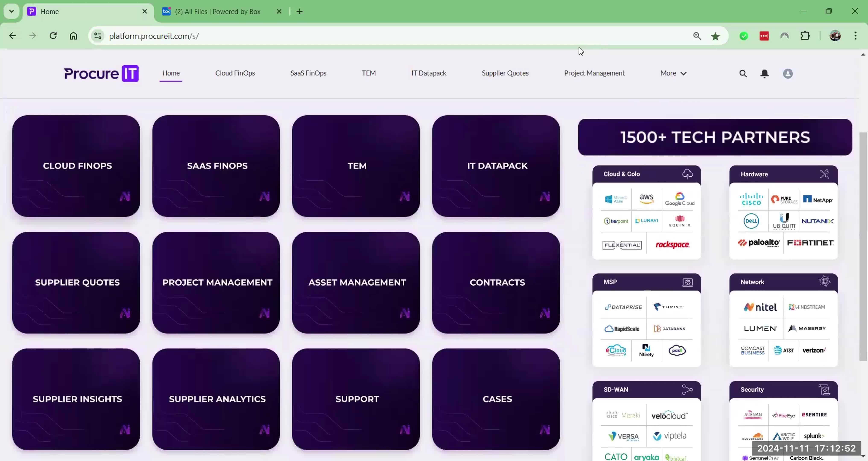Open Cloud FinOps in the navigation bar

[x=235, y=73]
